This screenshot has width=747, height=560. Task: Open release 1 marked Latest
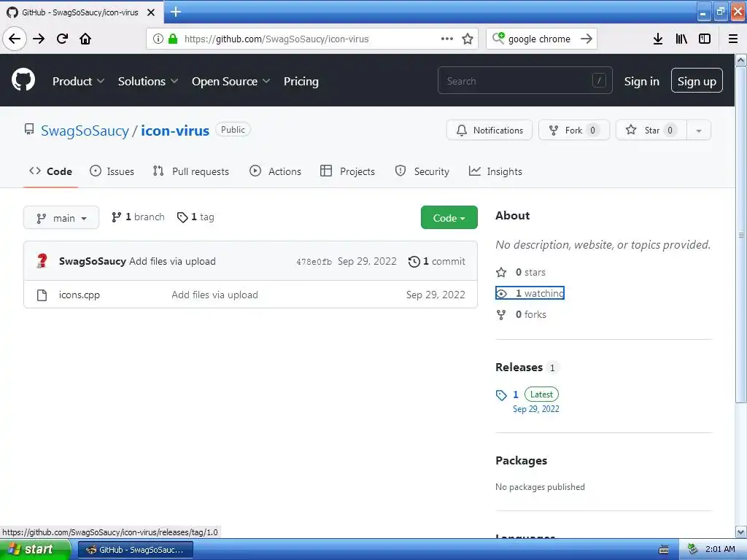point(528,401)
